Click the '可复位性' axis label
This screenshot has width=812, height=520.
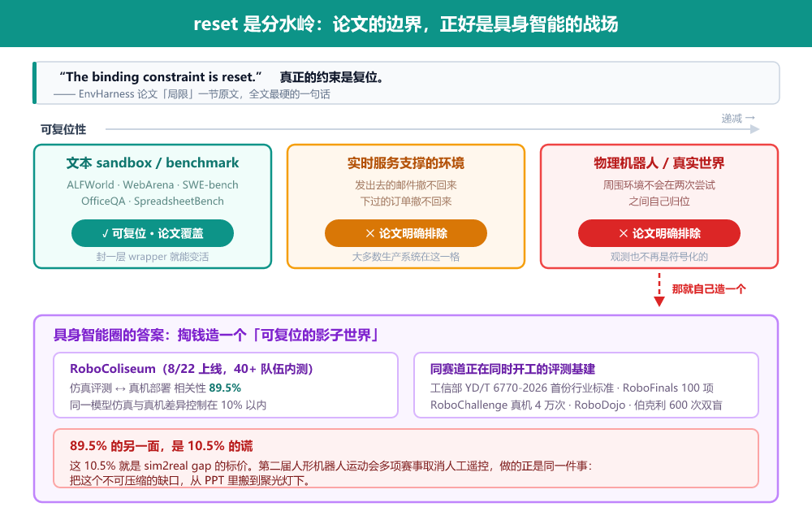coord(63,129)
